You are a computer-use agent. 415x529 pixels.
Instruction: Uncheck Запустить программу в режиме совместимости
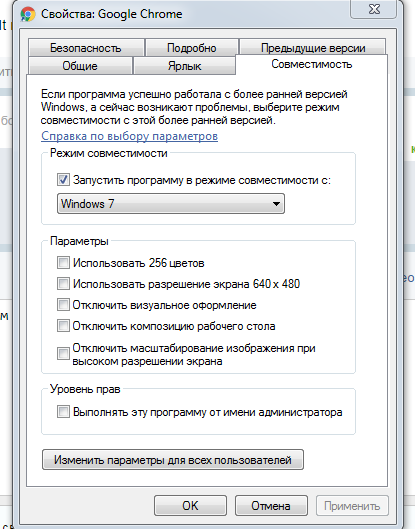(63, 180)
